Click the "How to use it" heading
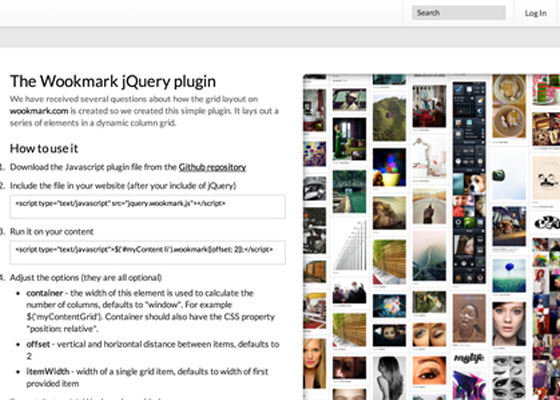This screenshot has height=400, width=560. (44, 148)
